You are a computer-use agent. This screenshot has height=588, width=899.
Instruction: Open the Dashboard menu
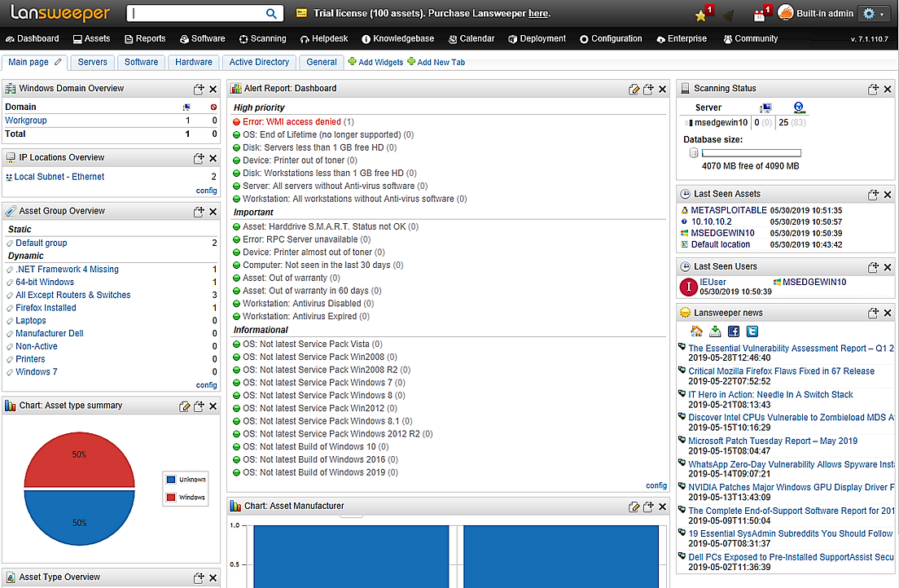32,38
